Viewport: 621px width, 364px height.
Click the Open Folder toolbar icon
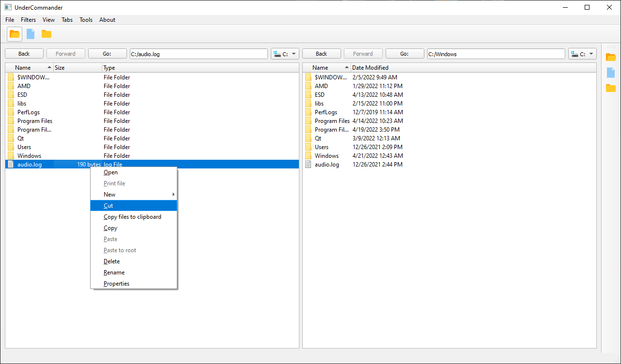click(x=14, y=34)
